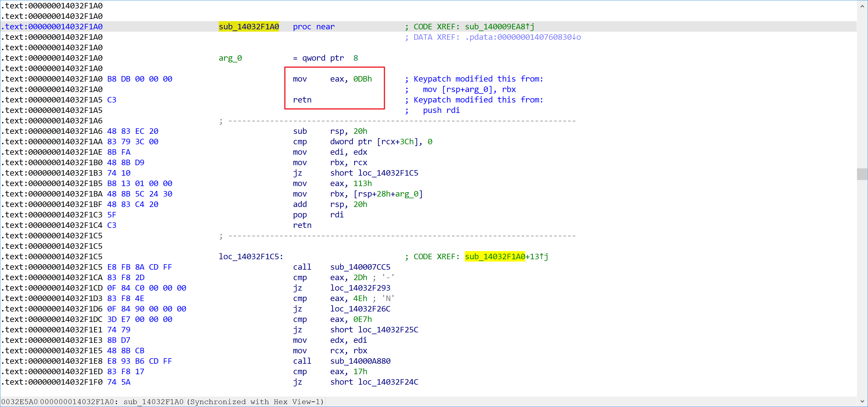Click the scrollbar up arrow

(x=862, y=6)
